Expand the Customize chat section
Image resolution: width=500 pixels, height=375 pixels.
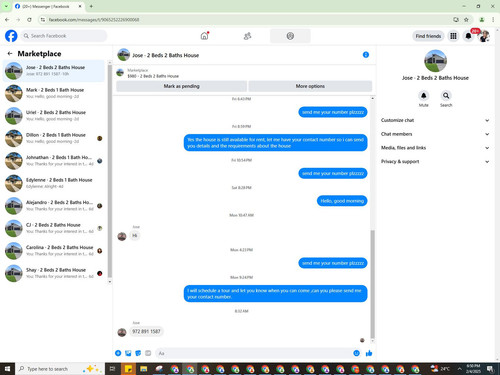click(x=435, y=120)
